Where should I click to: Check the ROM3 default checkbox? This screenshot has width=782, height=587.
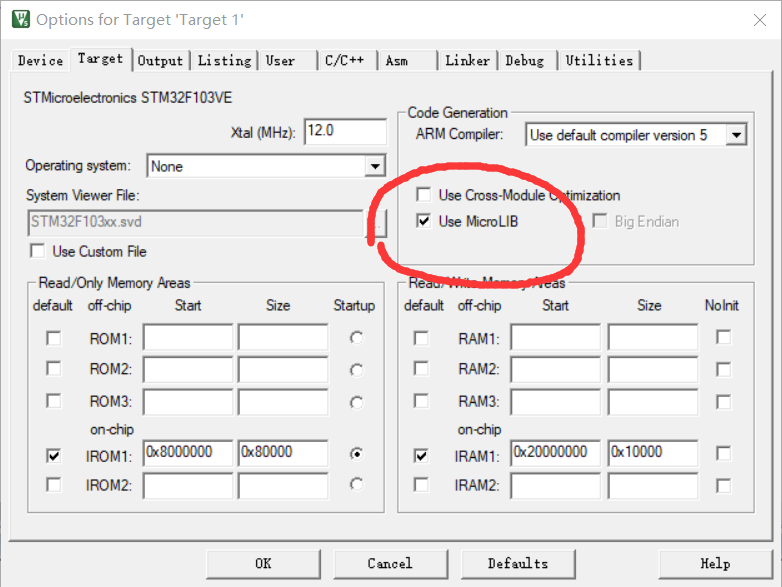[x=53, y=401]
